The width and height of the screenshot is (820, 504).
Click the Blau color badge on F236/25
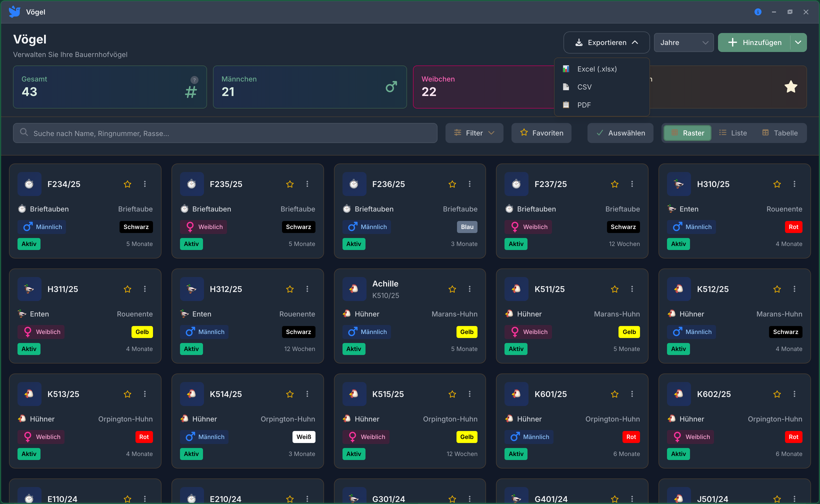coord(467,227)
